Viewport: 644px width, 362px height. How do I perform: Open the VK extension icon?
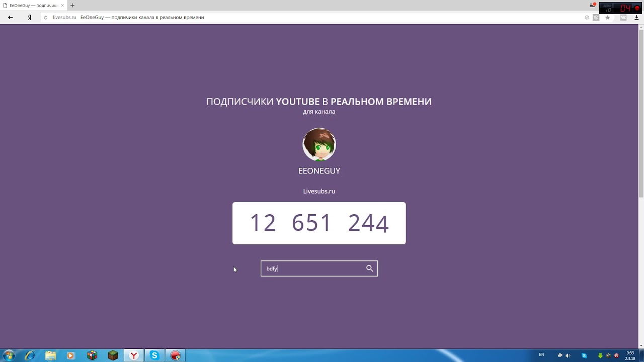(x=623, y=17)
